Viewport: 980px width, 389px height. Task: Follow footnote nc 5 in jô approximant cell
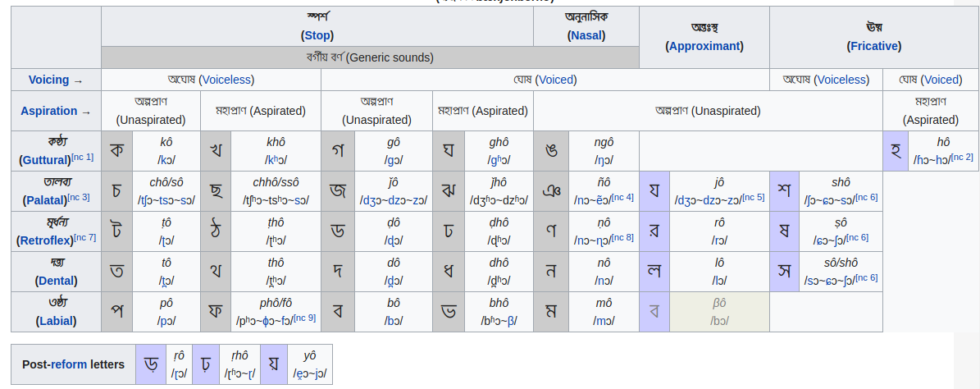pos(753,198)
